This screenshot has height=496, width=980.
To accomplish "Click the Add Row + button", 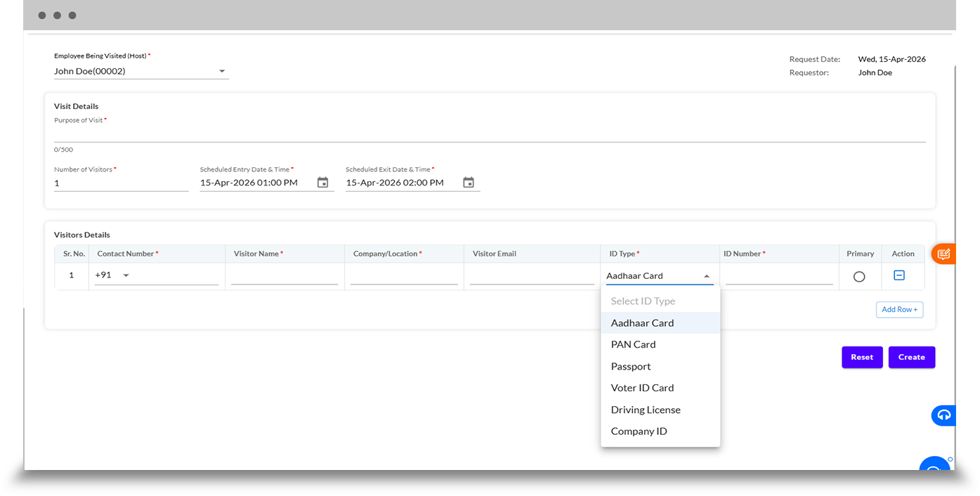I will tap(899, 309).
